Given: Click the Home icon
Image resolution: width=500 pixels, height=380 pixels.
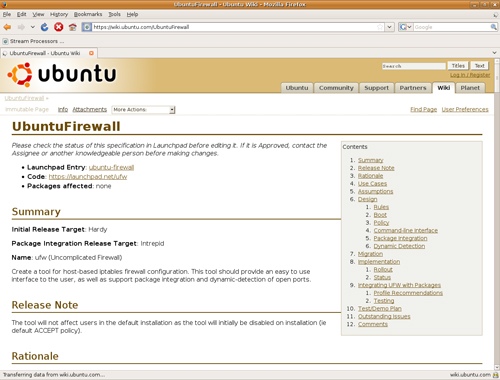Looking at the screenshot, I should [73, 27].
